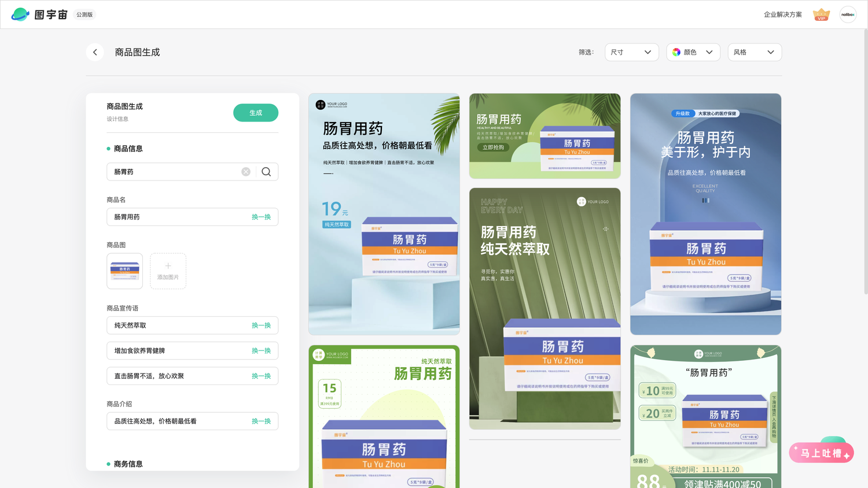Screen dimensions: 868x488
Task: Click 换一换 next to 增加食欲养胃健脾
Action: 261,351
